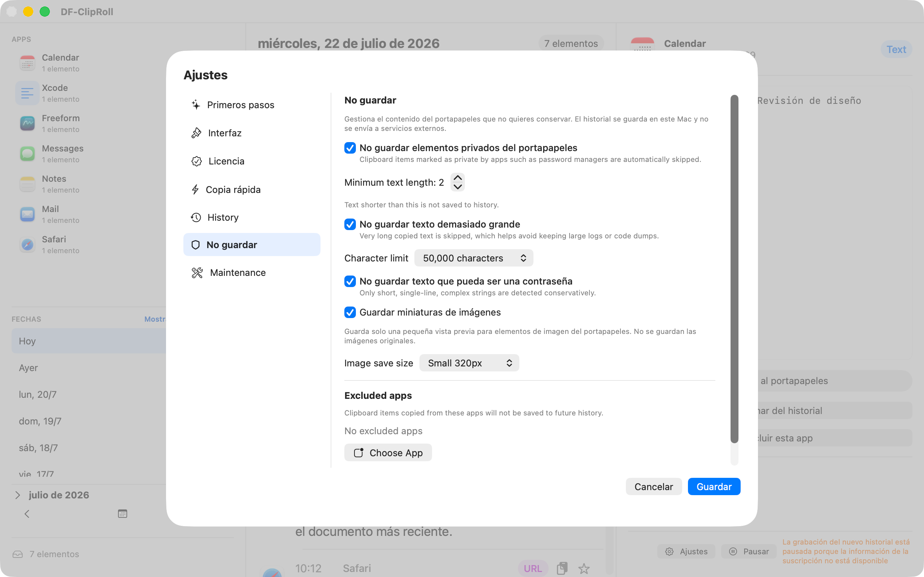The image size is (924, 577).
Task: Toggle No guardar texto demasiado grande checkbox
Action: [350, 224]
